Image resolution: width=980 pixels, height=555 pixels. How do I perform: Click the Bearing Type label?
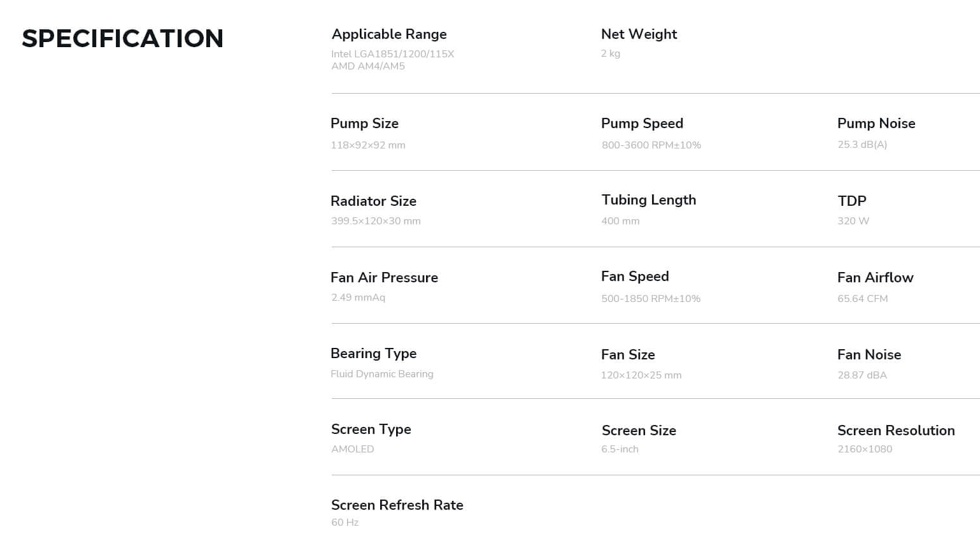tap(373, 354)
